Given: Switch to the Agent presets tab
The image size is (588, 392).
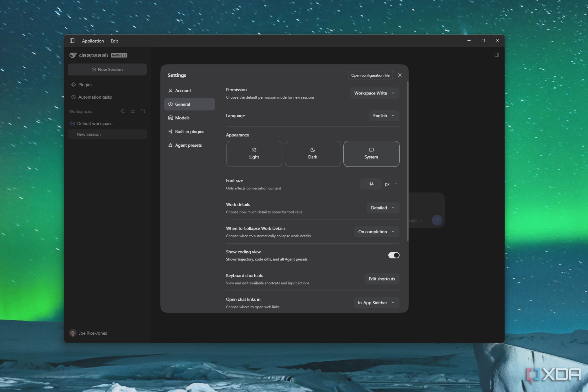Looking at the screenshot, I should 190,145.
